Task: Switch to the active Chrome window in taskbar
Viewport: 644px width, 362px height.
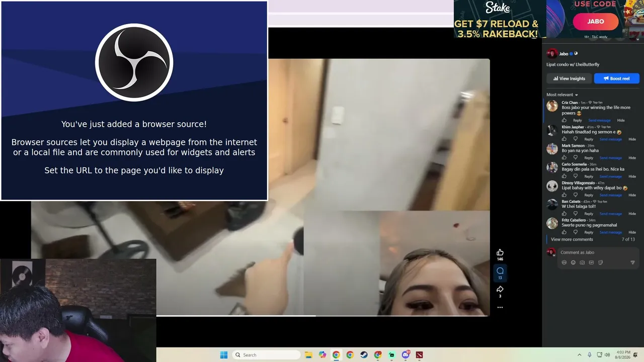Action: pyautogui.click(x=336, y=355)
